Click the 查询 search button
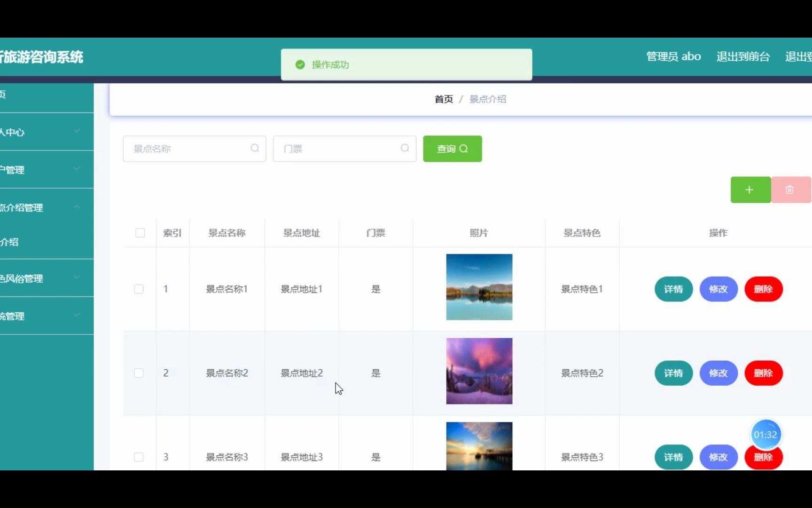Screen dimensions: 812x508 (x=452, y=149)
